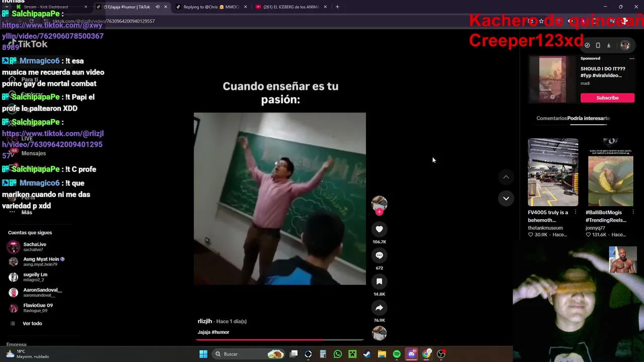This screenshot has height=362, width=644.
Task: Open the Podría interesarte tab
Action: pyautogui.click(x=589, y=118)
